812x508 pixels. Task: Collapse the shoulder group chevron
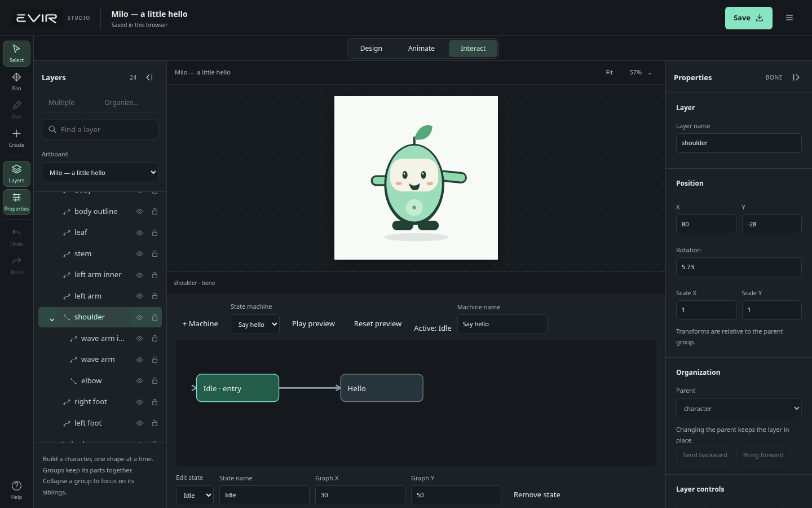52,319
